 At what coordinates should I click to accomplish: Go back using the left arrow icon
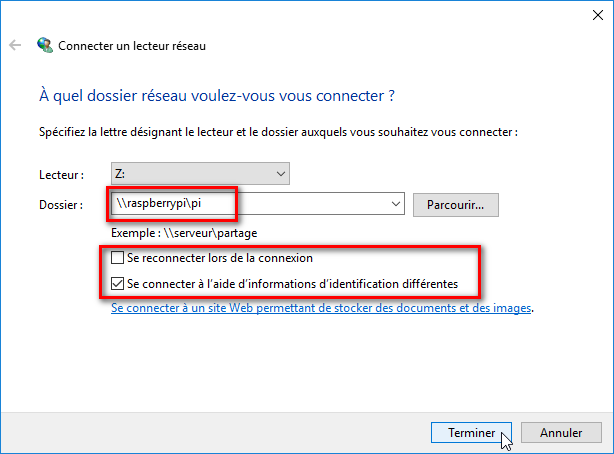[15, 45]
